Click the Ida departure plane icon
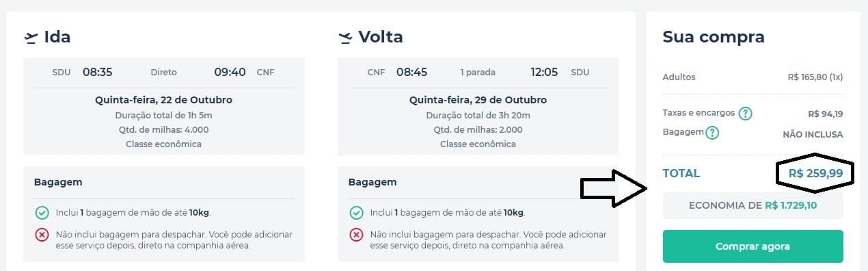 pos(30,37)
